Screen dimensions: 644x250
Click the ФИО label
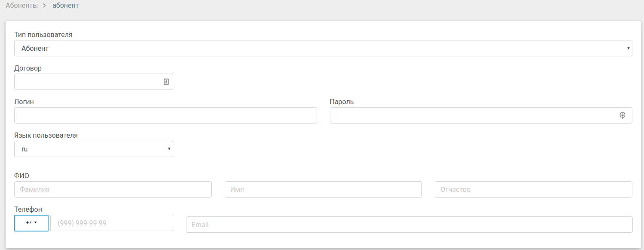coord(21,176)
